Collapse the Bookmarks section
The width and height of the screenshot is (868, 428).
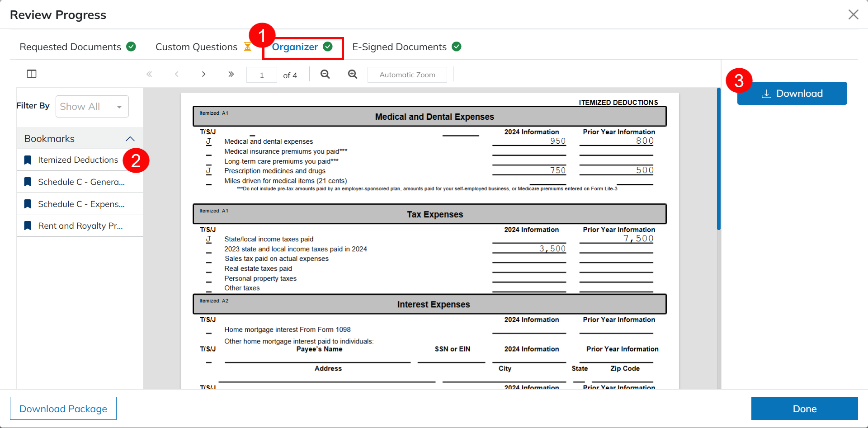130,139
